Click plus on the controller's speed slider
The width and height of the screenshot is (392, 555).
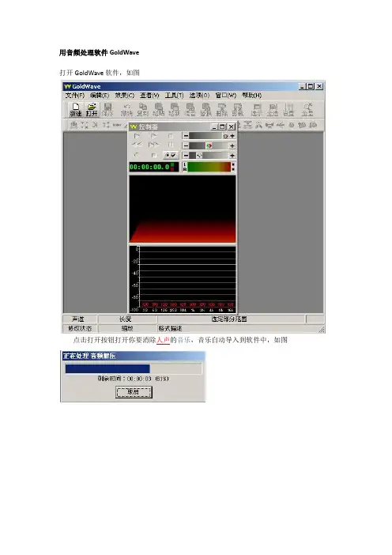pyautogui.click(x=232, y=156)
